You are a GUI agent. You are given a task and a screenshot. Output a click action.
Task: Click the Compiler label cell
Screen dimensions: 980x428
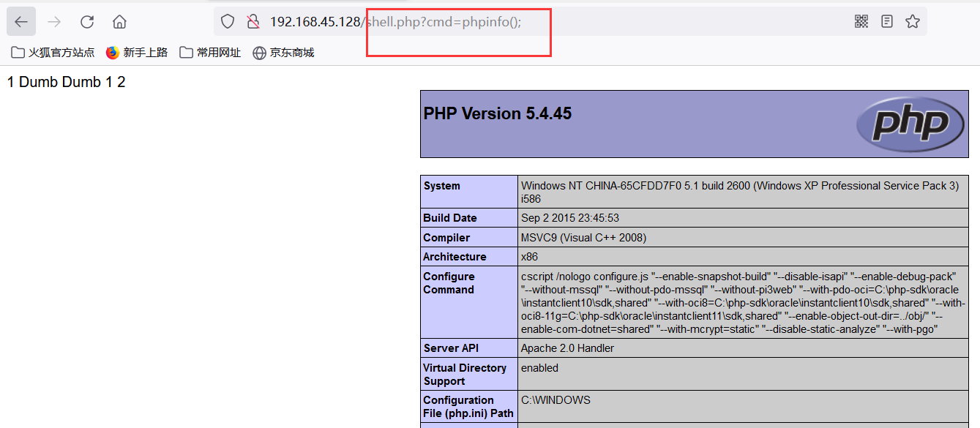click(x=469, y=238)
